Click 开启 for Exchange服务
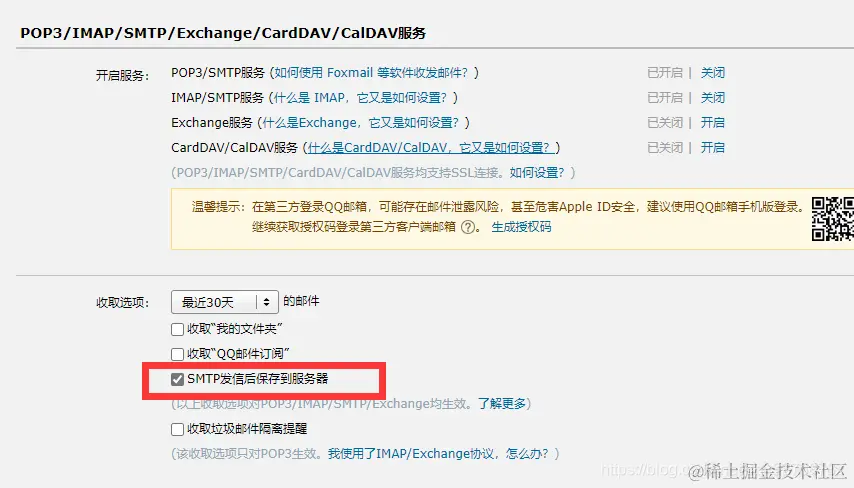 [712, 123]
